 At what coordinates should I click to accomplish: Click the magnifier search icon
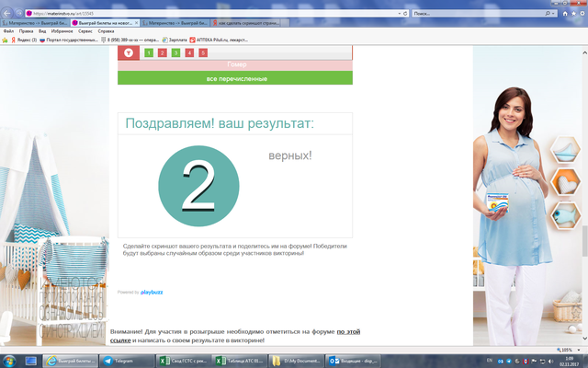click(x=548, y=14)
